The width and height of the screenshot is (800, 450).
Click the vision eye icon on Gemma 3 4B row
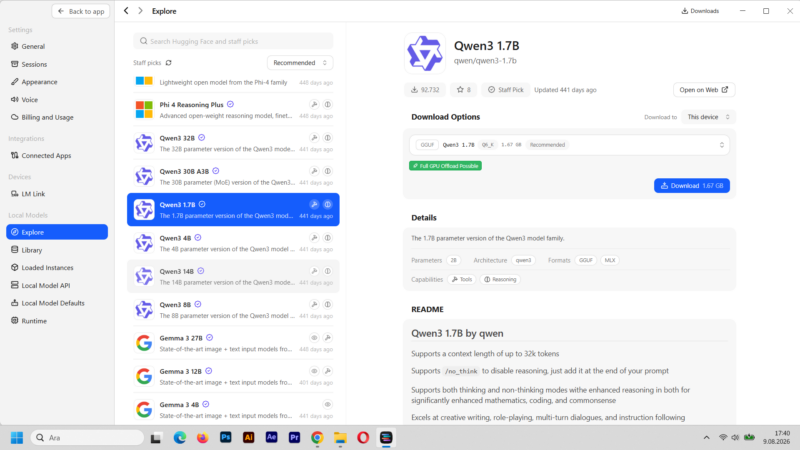click(x=328, y=405)
